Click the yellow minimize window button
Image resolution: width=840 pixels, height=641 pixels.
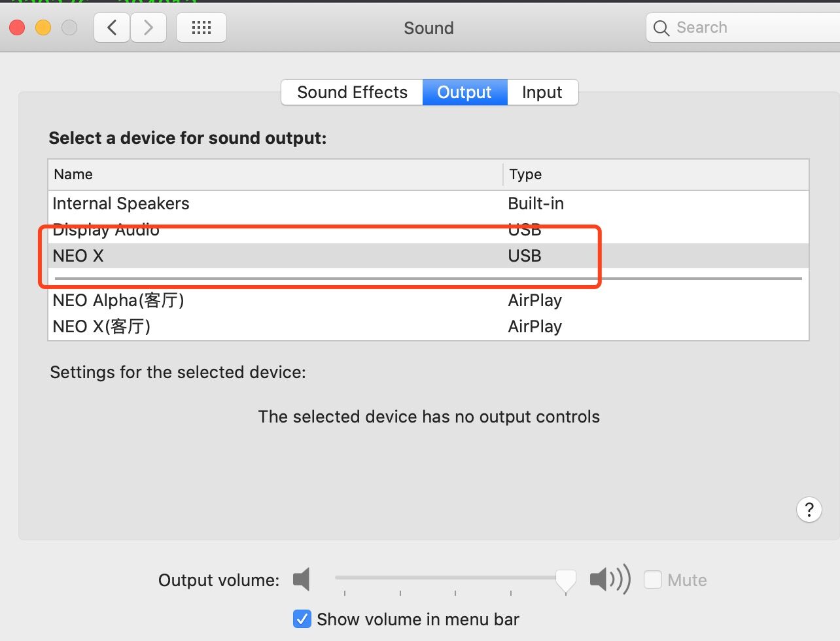click(x=43, y=27)
